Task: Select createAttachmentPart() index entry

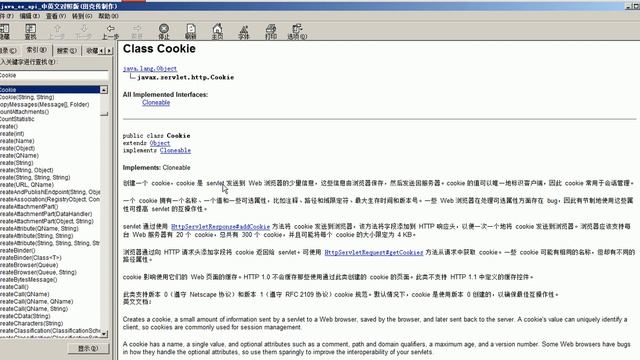Action: [29, 207]
